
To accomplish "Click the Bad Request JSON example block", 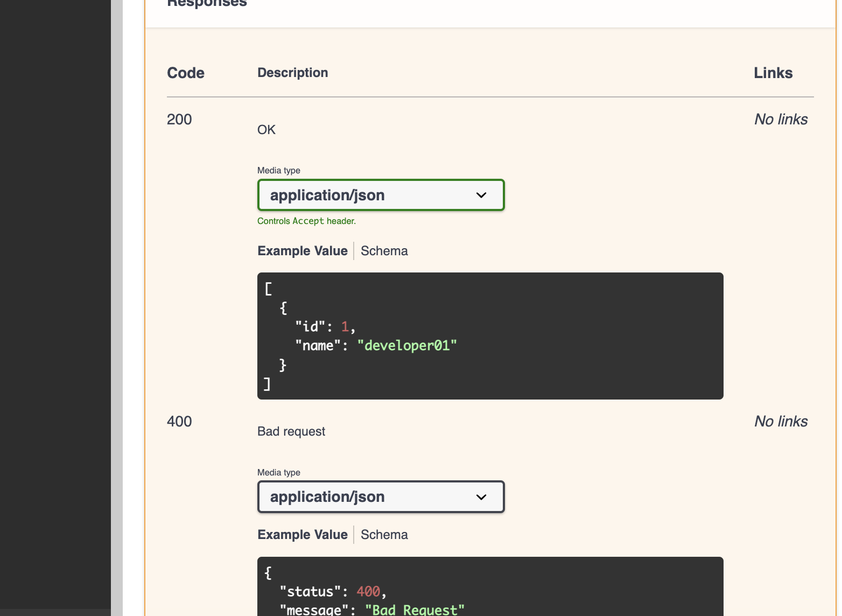I will pos(490,587).
